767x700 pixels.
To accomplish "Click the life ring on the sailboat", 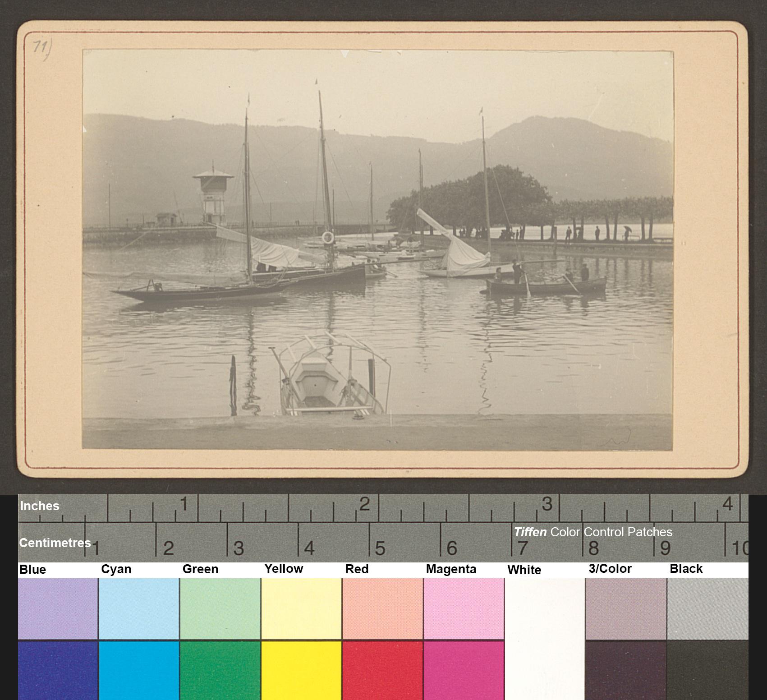I will [x=328, y=238].
